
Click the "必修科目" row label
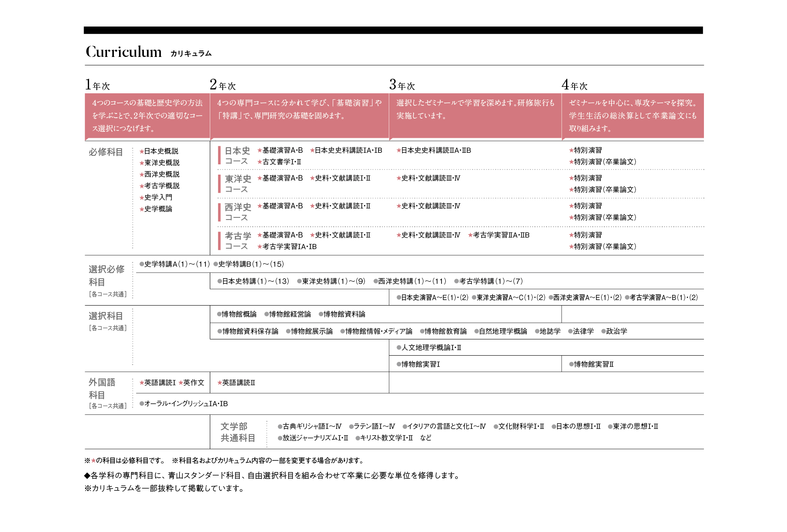(106, 152)
